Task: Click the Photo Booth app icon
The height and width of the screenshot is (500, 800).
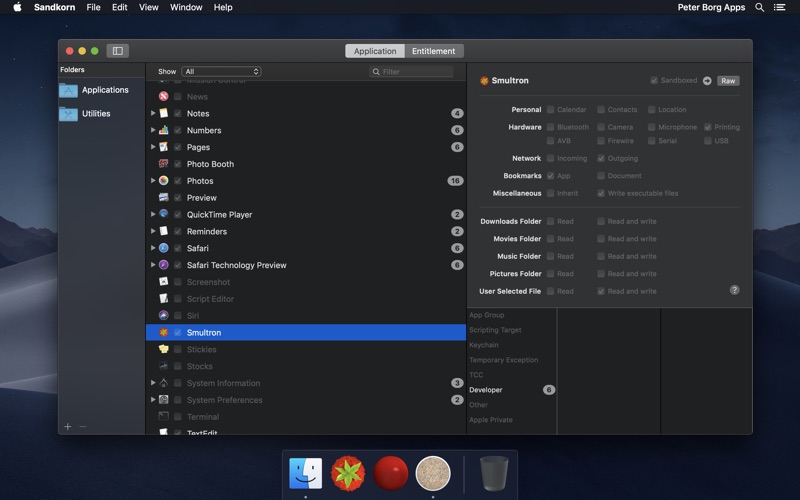Action: (x=163, y=164)
